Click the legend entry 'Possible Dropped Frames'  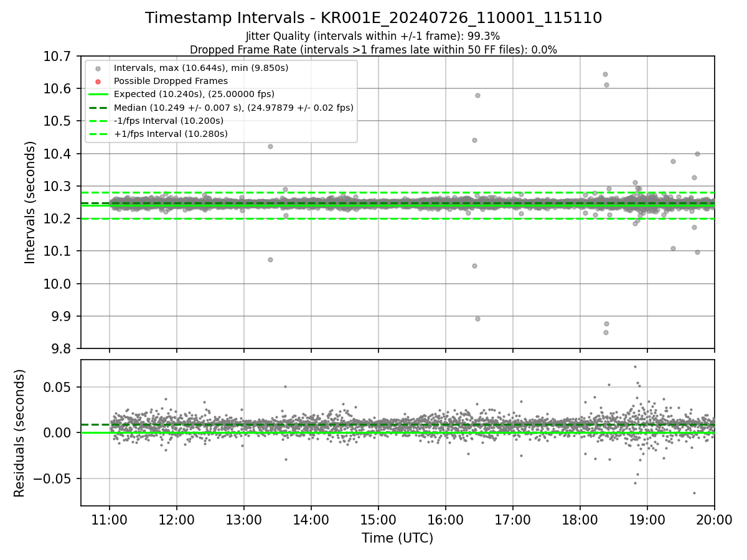171,81
